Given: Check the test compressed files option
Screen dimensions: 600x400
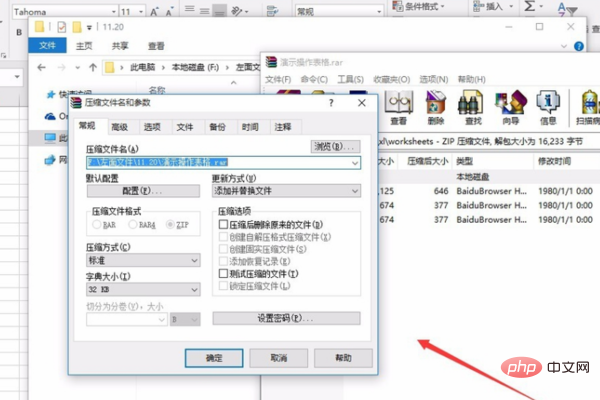Looking at the screenshot, I should click(223, 274).
